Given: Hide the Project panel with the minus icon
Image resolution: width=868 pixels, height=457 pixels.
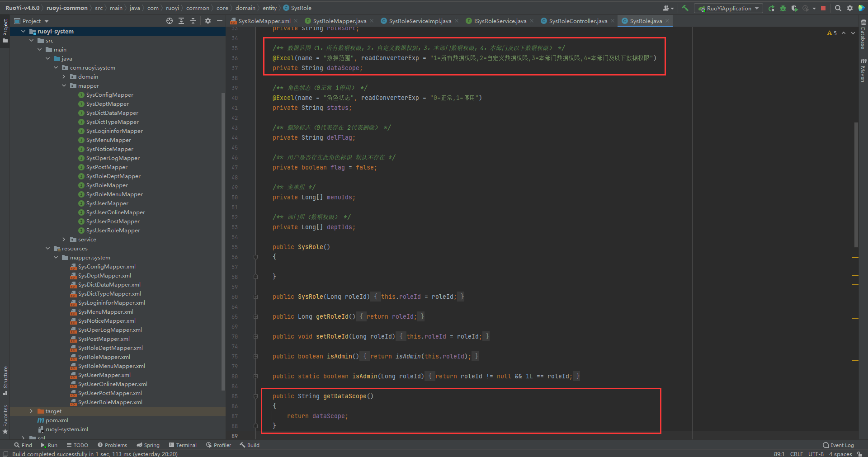Looking at the screenshot, I should tap(220, 21).
